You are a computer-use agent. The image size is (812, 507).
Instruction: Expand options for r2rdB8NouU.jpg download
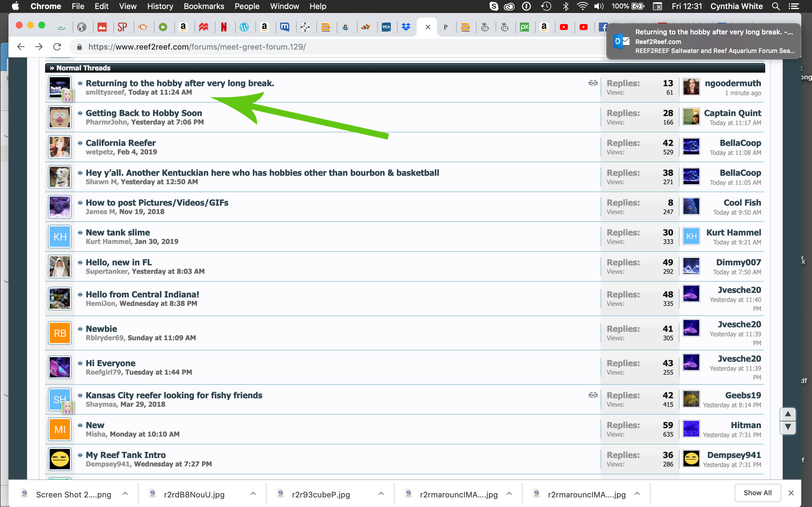[253, 494]
